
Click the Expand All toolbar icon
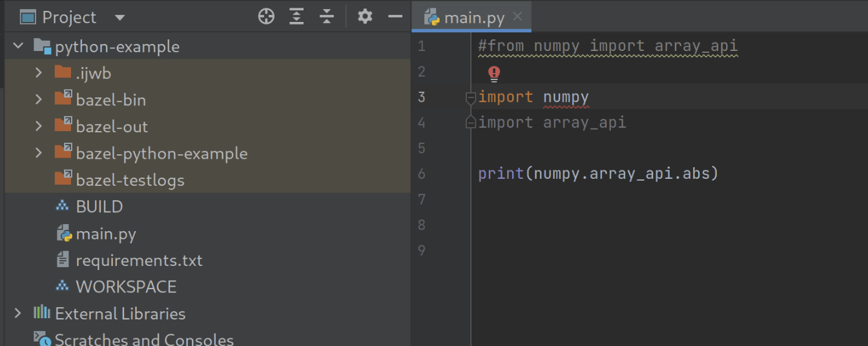click(x=296, y=17)
